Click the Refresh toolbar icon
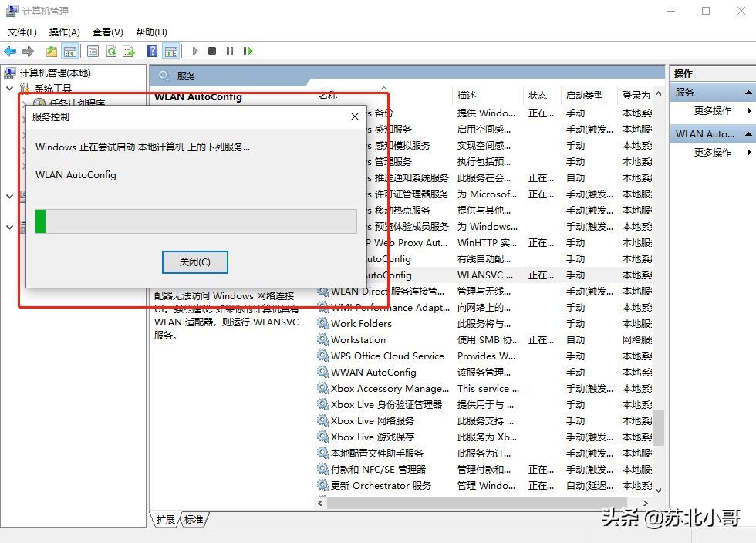Screen dimensions: 756x543 111,51
